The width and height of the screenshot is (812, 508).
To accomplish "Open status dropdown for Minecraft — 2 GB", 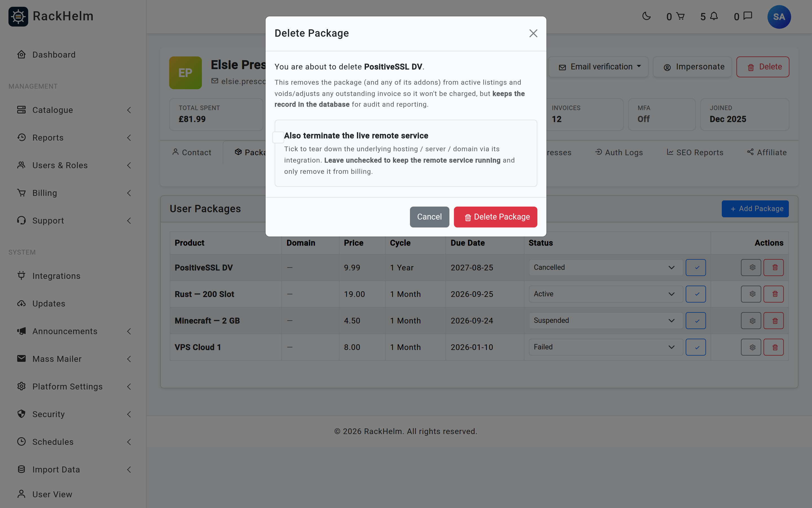I will pyautogui.click(x=606, y=321).
